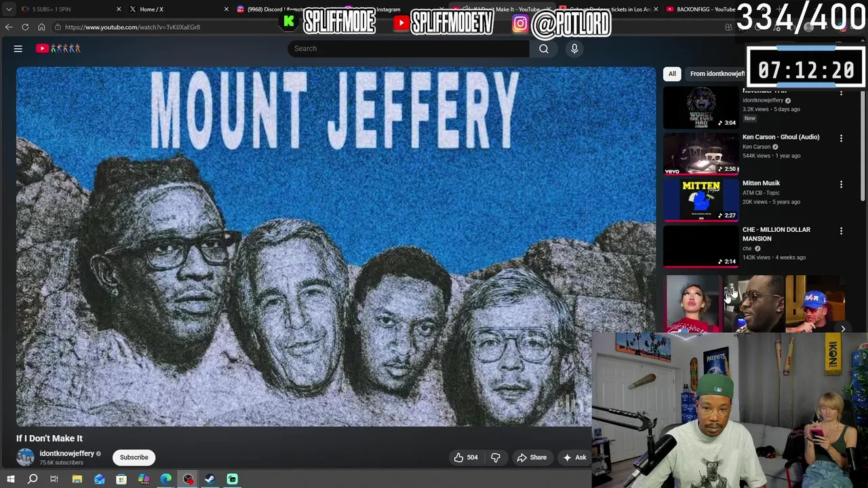This screenshot has height=488, width=868.
Task: Open Windows taskbar search
Action: tap(33, 479)
